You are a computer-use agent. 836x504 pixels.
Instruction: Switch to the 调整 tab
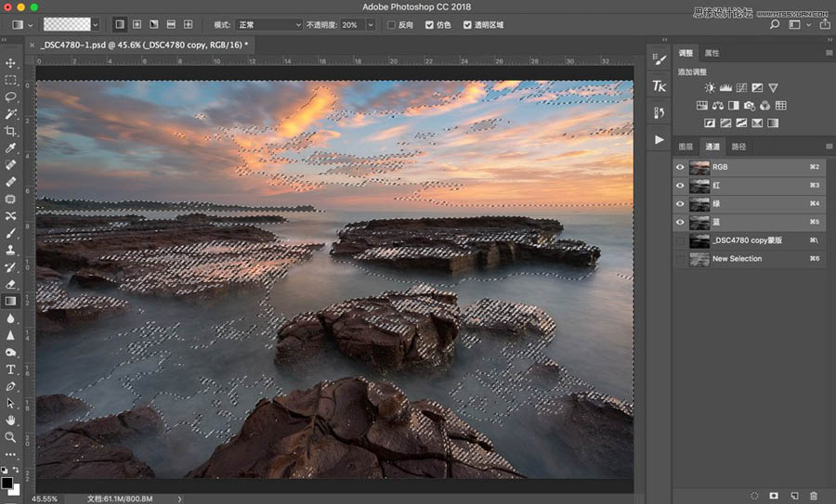686,53
